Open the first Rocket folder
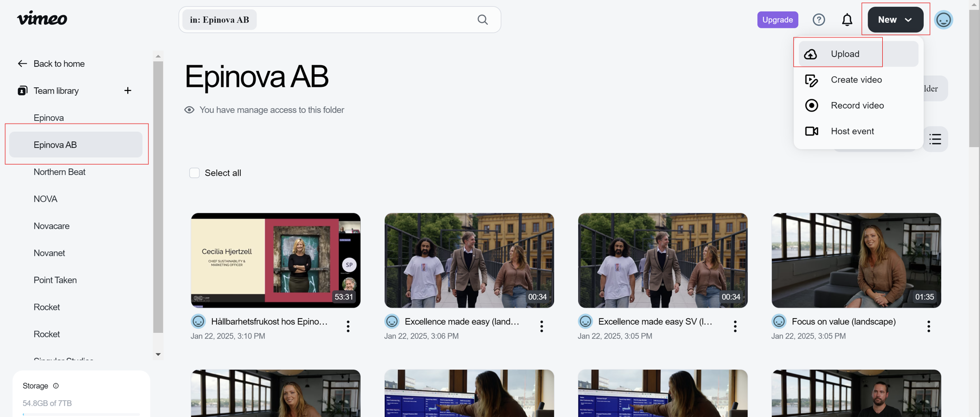 pos(47,307)
